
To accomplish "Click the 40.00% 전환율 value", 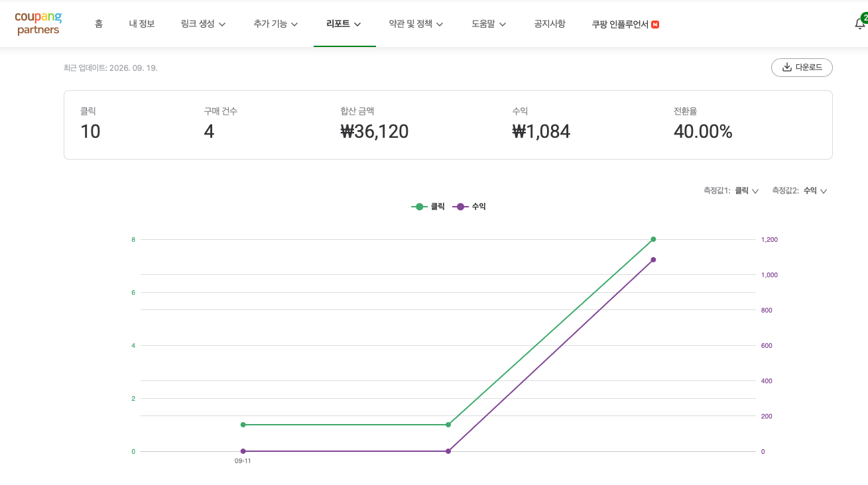I will point(703,132).
